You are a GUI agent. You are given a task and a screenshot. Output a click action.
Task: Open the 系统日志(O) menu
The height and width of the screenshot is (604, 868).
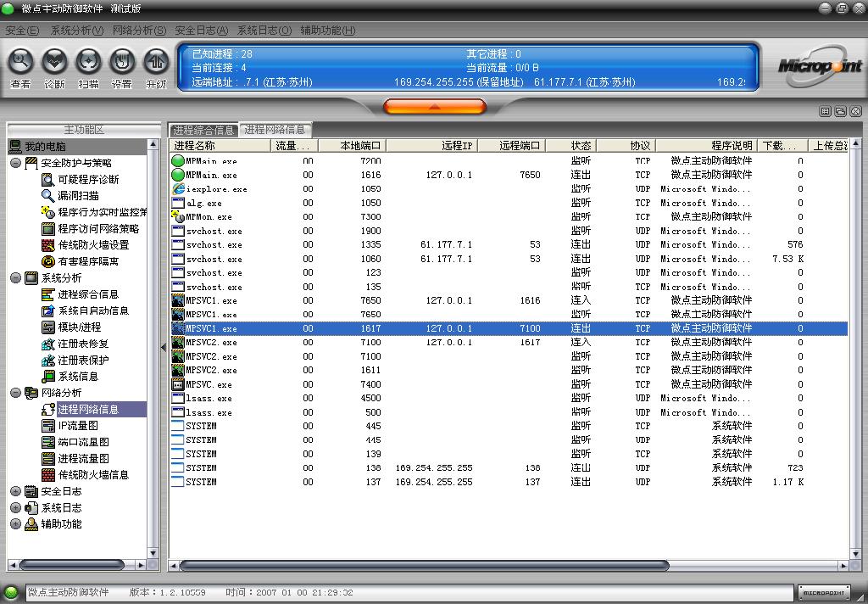264,31
